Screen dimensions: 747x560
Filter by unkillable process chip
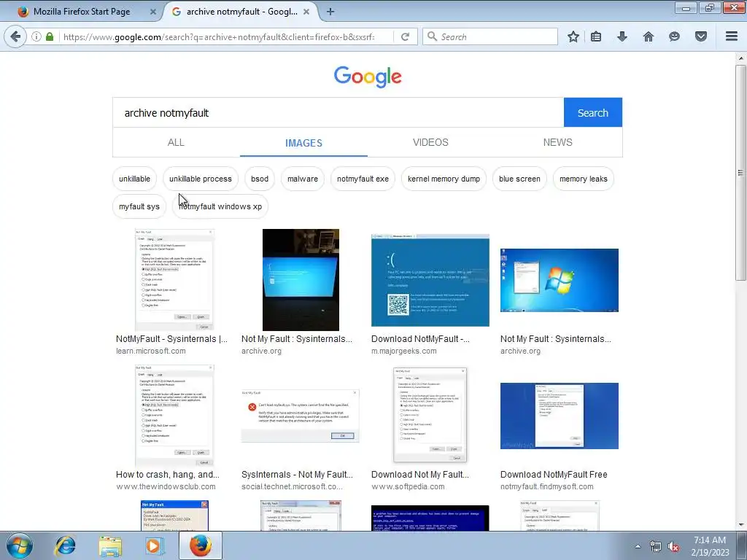[x=201, y=179]
